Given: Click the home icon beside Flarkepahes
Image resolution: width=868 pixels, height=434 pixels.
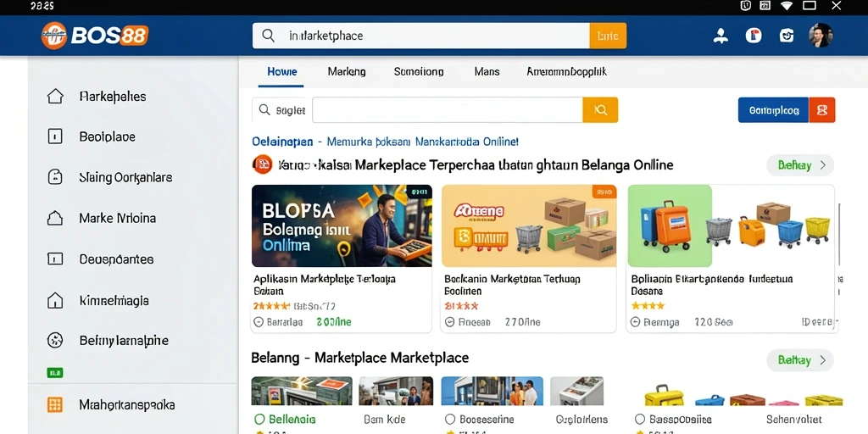Looking at the screenshot, I should [x=55, y=97].
